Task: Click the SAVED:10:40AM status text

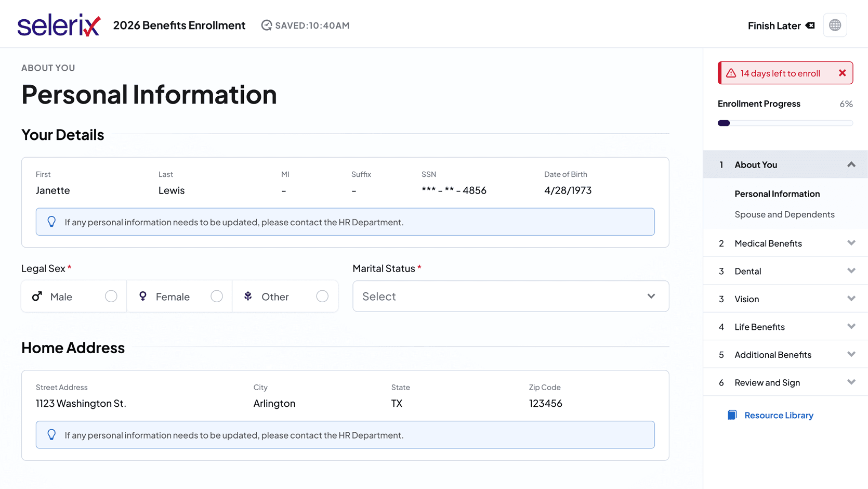Action: tap(312, 25)
